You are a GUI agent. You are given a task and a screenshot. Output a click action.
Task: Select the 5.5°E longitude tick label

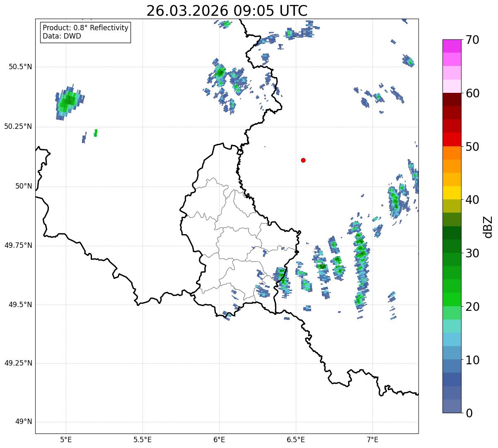click(143, 439)
